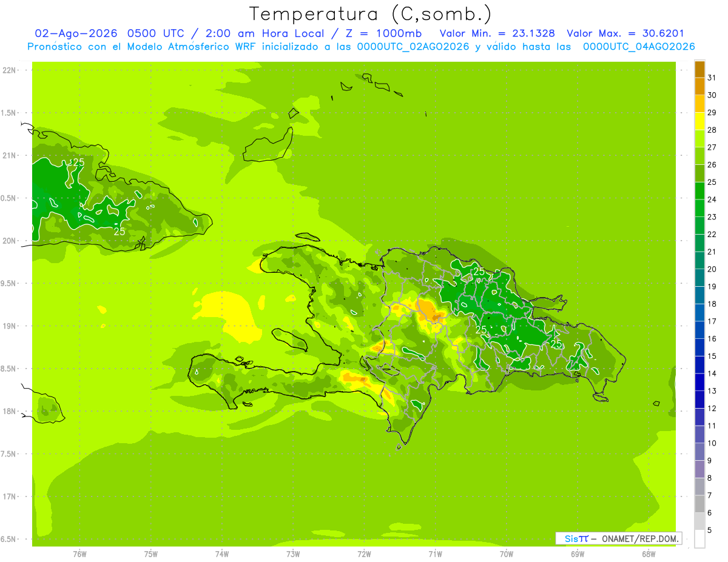Pick the orange legend swatch between 30 and 31
The width and height of the screenshot is (728, 562).
(699, 87)
